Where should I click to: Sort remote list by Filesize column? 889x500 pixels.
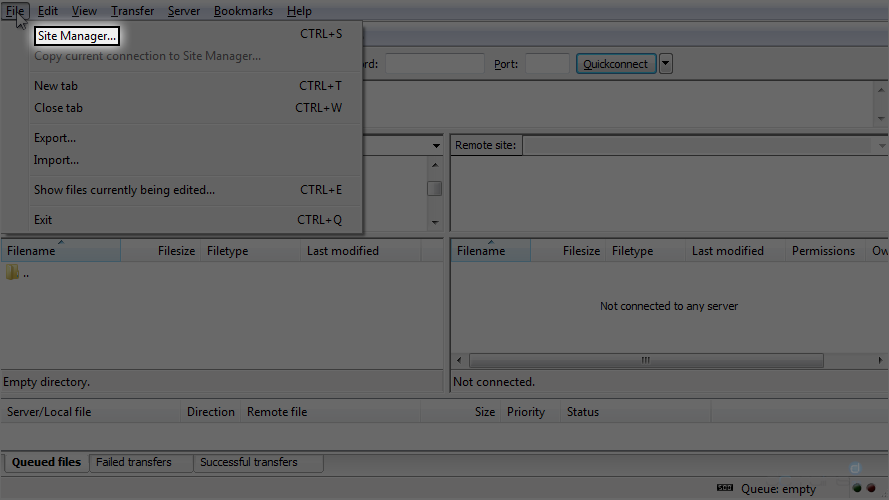[x=568, y=251]
